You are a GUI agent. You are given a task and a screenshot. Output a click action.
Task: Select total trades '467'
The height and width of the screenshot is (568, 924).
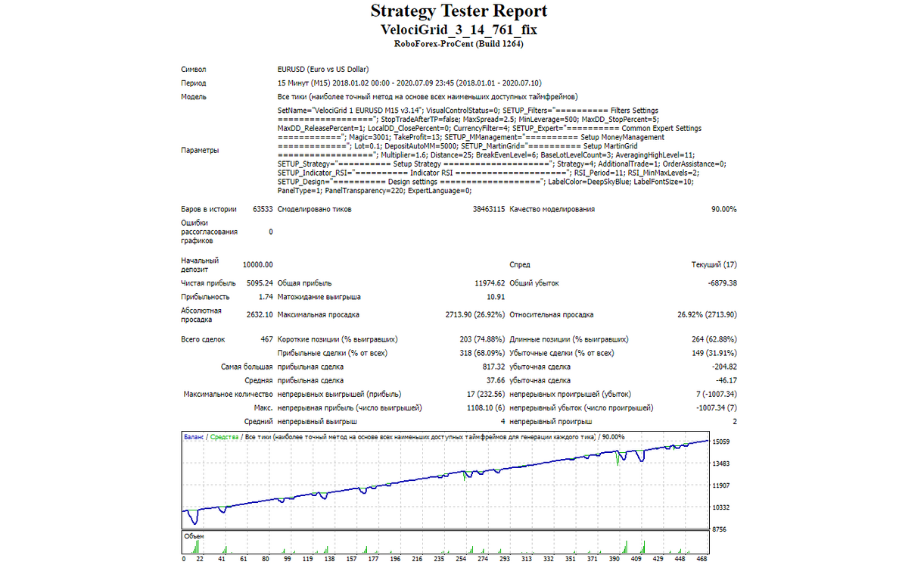click(266, 339)
